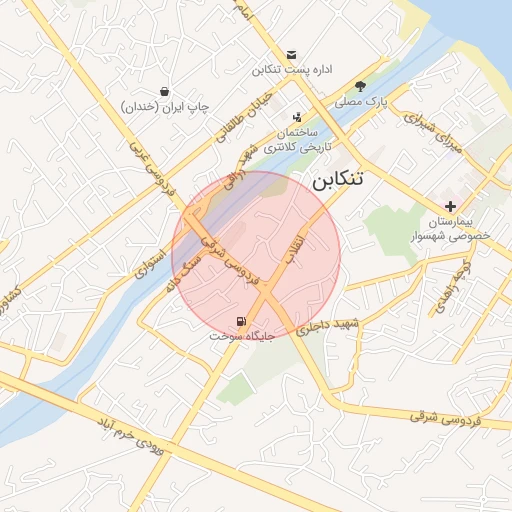The width and height of the screenshot is (512, 512).
Task: Select the shopping basket icon for چاپ ایران
Action: pos(164,91)
